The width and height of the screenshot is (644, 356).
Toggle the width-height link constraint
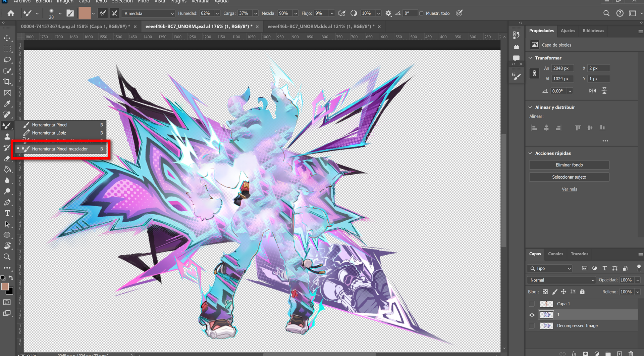point(534,73)
